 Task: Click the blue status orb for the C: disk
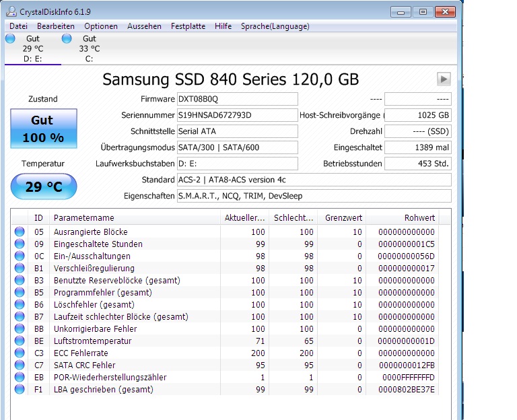click(x=67, y=38)
